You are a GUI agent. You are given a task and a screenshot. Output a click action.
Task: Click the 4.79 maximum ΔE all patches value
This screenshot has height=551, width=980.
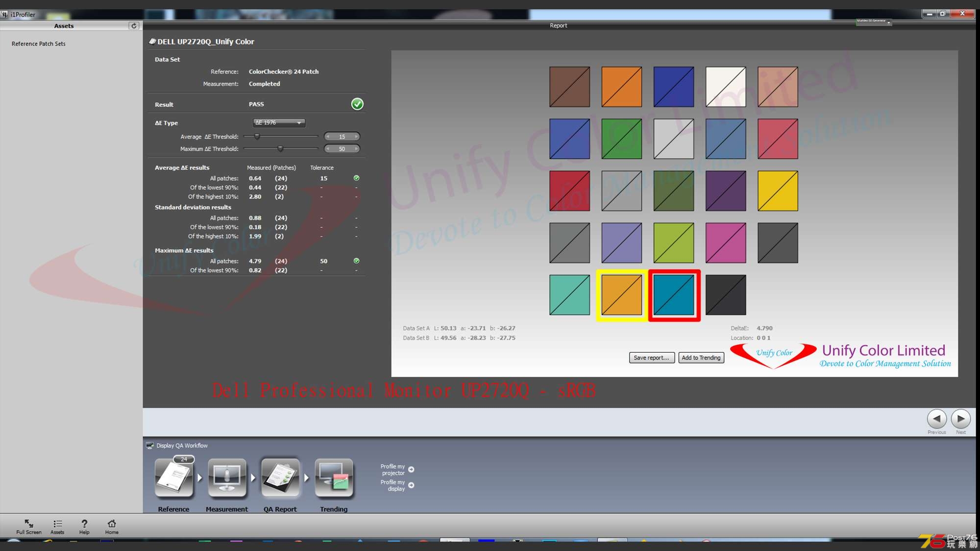coord(255,261)
